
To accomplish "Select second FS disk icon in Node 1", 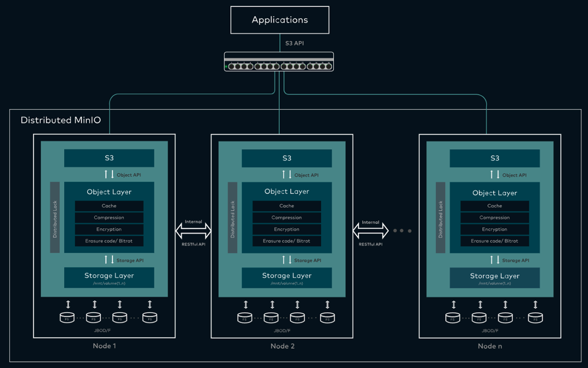I will [x=93, y=318].
